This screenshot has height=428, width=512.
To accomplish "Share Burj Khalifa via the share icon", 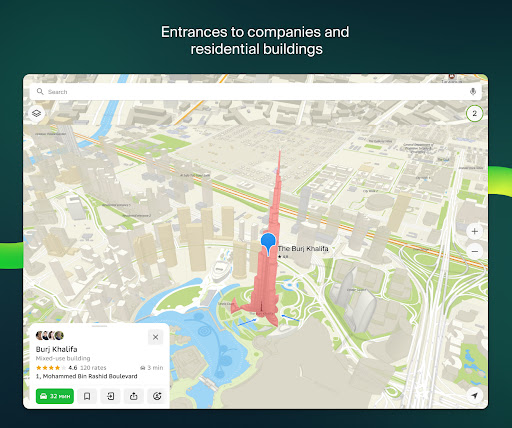I will pyautogui.click(x=134, y=396).
